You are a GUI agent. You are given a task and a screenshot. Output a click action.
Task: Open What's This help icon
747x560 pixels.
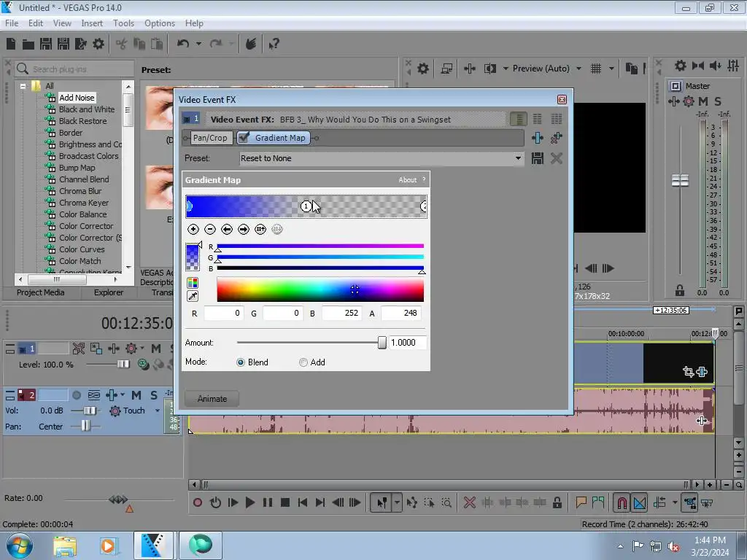[x=274, y=44]
